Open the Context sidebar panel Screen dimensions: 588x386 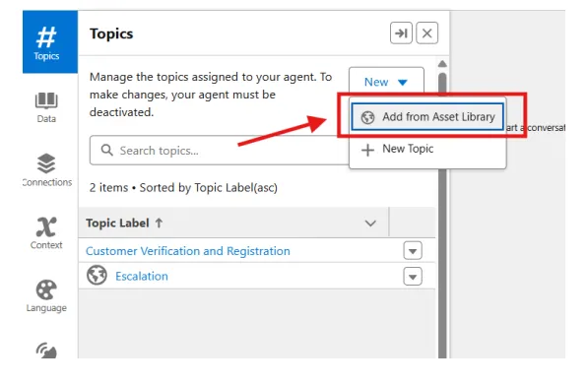[46, 232]
